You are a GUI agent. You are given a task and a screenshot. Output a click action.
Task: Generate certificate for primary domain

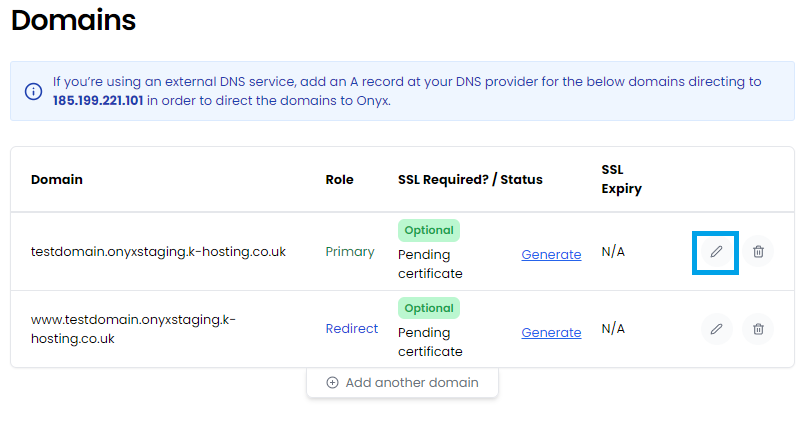[x=551, y=255]
